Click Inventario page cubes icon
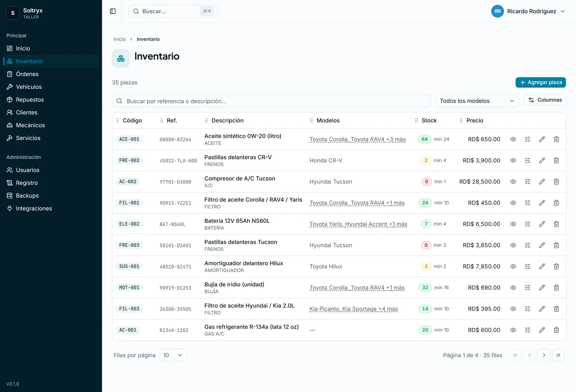Image resolution: width=576 pixels, height=392 pixels. pyautogui.click(x=121, y=58)
